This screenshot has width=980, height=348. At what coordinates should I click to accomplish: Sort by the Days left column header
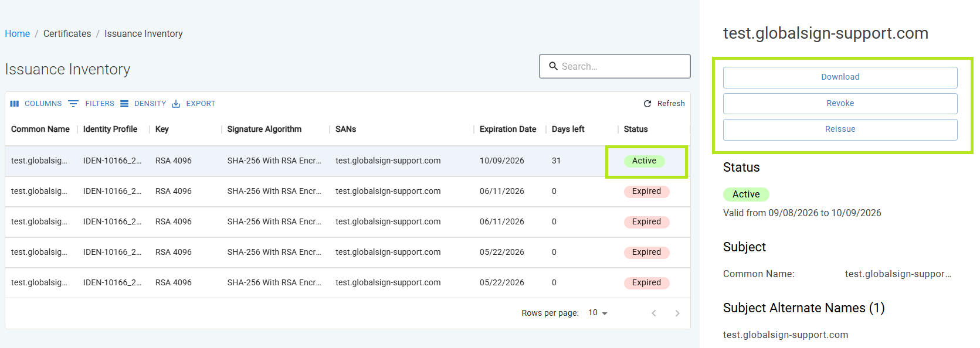568,129
